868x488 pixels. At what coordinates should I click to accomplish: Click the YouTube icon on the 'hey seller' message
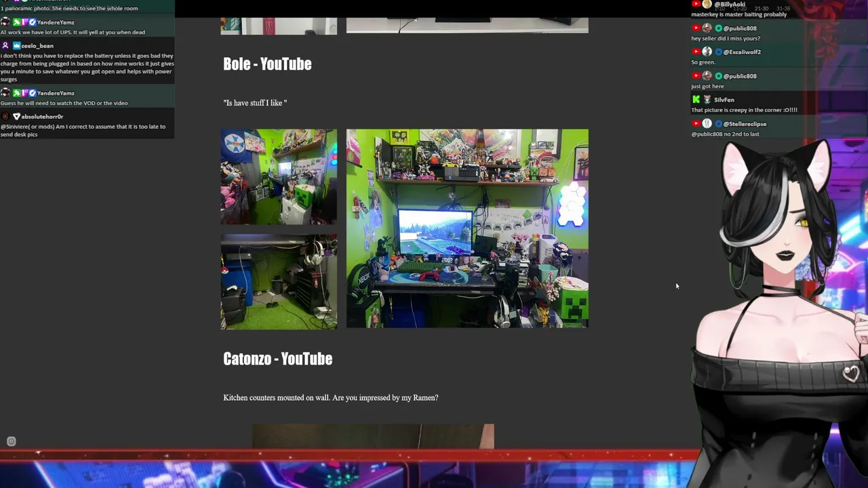[696, 28]
